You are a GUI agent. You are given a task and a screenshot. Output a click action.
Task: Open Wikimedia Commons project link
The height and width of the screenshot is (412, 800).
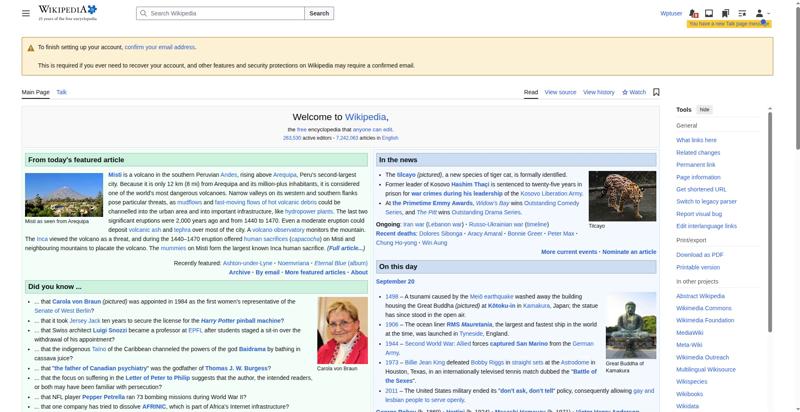(x=704, y=308)
